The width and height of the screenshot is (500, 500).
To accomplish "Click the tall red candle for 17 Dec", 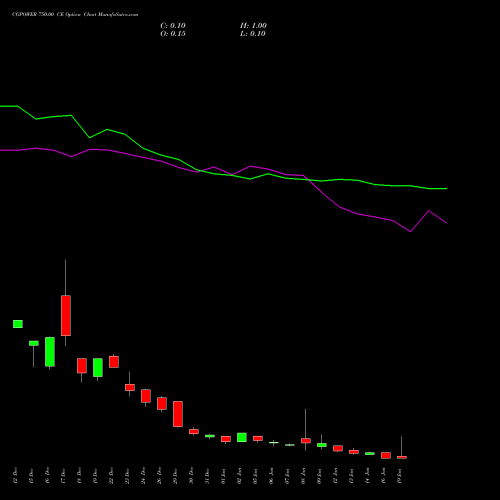I will coord(66,315).
